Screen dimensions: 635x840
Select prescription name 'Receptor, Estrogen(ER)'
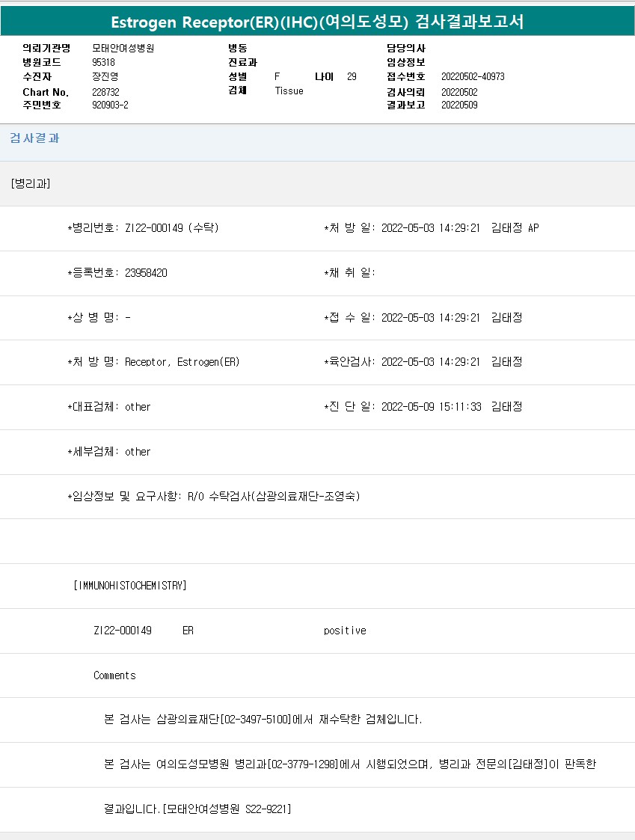pyautogui.click(x=182, y=362)
